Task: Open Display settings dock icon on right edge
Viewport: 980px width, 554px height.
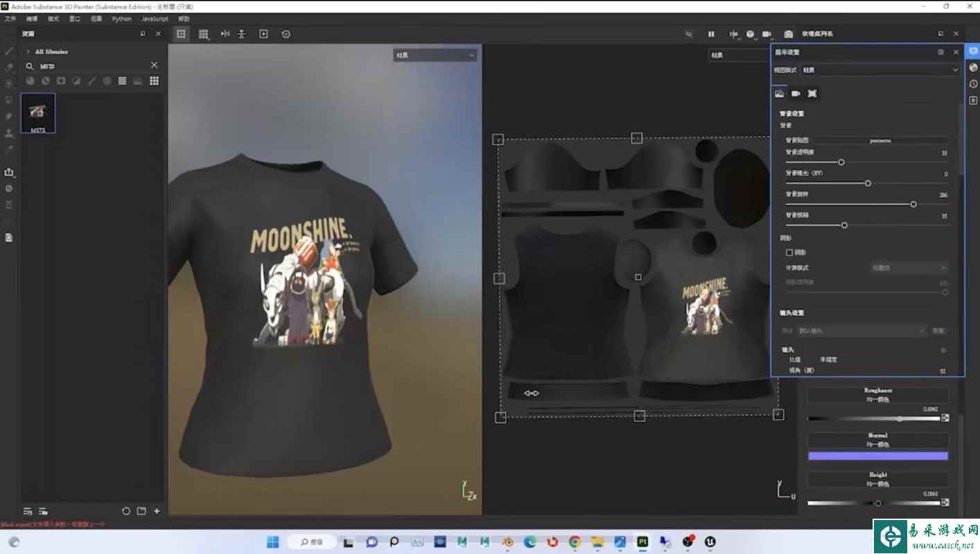Action: click(973, 52)
